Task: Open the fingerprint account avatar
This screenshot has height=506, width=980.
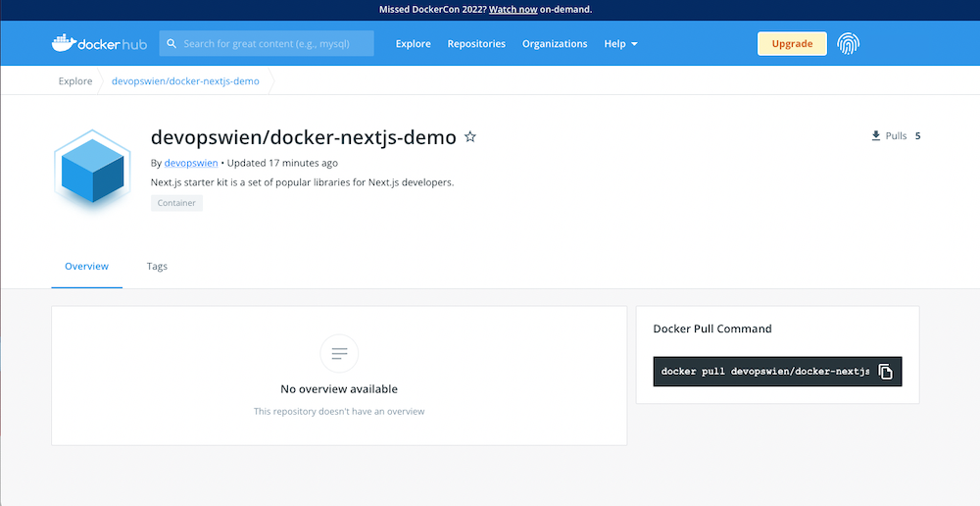Action: pos(848,44)
